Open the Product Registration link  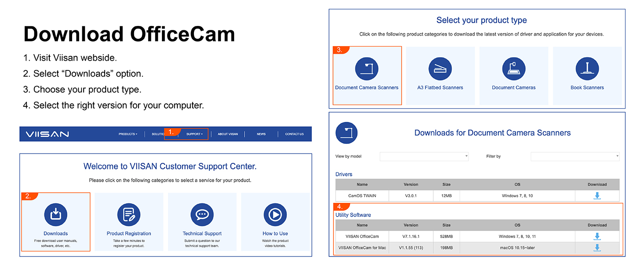129,234
